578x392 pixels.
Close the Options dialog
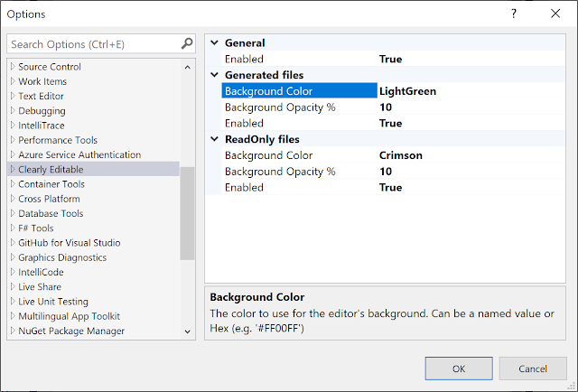tap(555, 14)
